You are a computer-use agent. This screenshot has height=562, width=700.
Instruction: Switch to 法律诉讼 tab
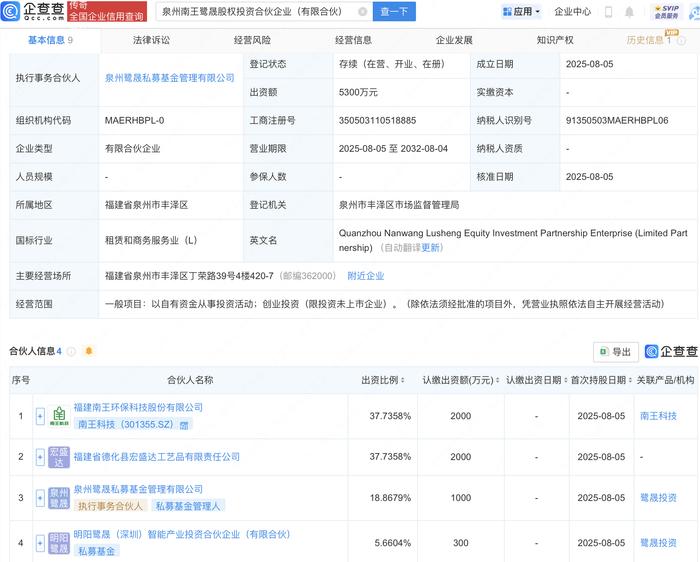click(x=151, y=40)
